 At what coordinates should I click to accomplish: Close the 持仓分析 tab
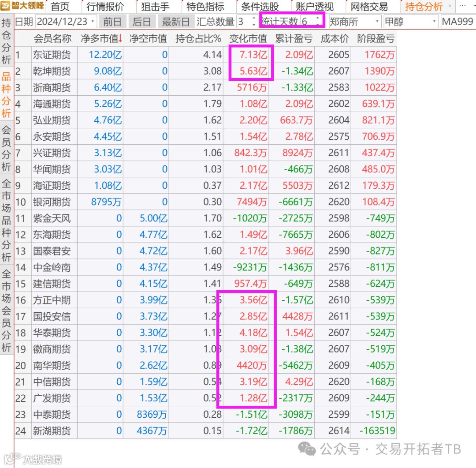tap(450, 6)
